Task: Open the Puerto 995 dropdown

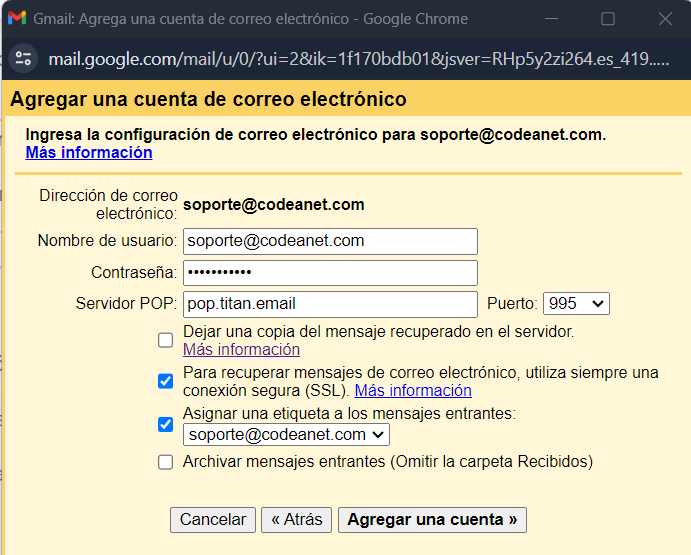Action: coord(576,303)
